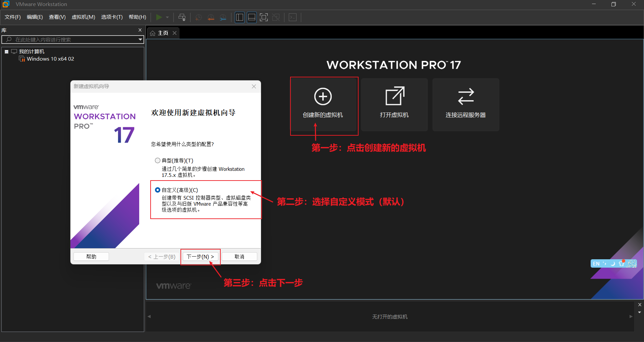Click the 取消 cancel button
Viewport: 644px width, 342px height.
pyautogui.click(x=239, y=257)
